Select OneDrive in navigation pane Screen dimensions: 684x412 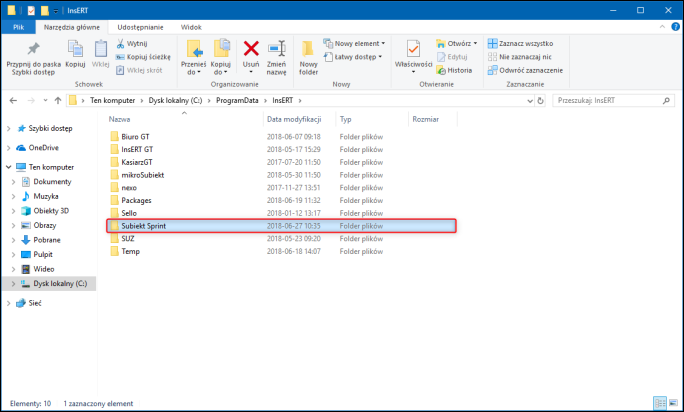tap(43, 148)
